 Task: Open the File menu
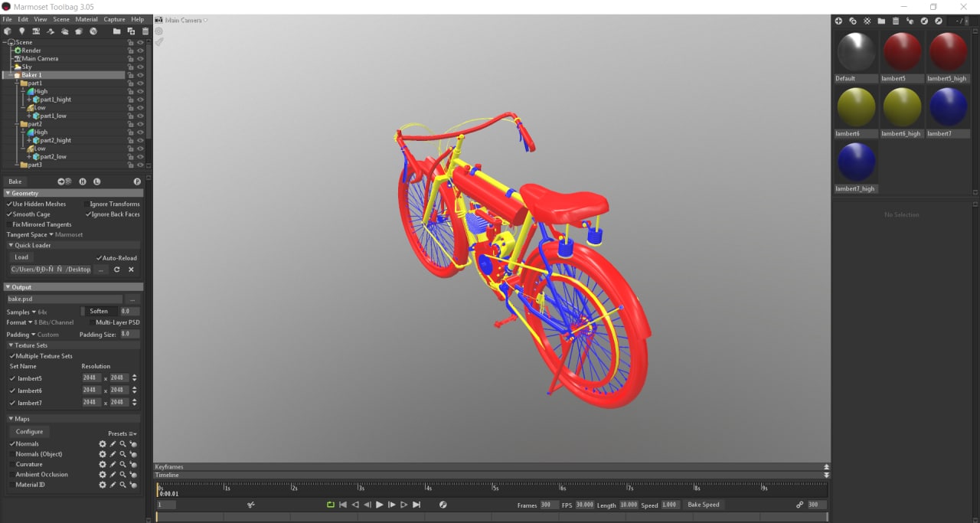[x=7, y=19]
